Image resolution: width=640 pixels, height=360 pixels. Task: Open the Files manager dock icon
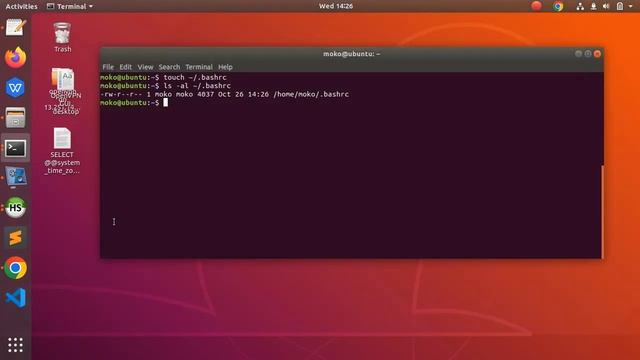16,118
